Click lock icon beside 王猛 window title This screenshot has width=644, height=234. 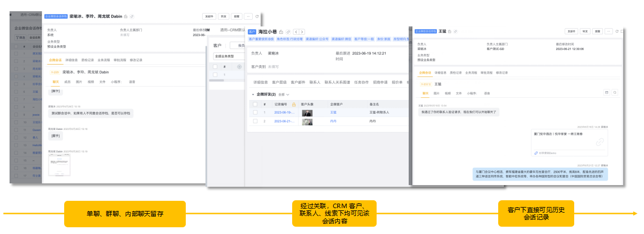click(449, 31)
